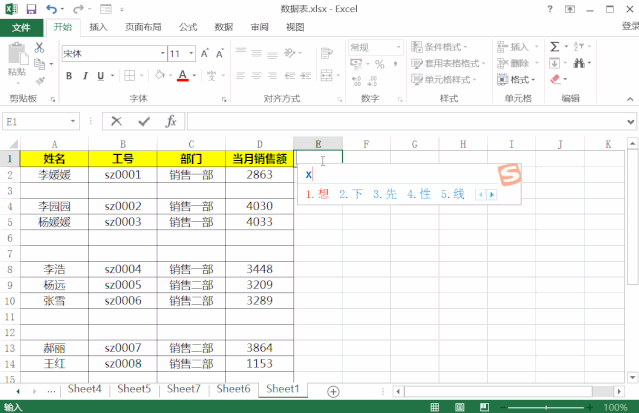Viewport: 639px width, 413px height.
Task: Click the Format Painter brush icon
Action: (x=40, y=80)
